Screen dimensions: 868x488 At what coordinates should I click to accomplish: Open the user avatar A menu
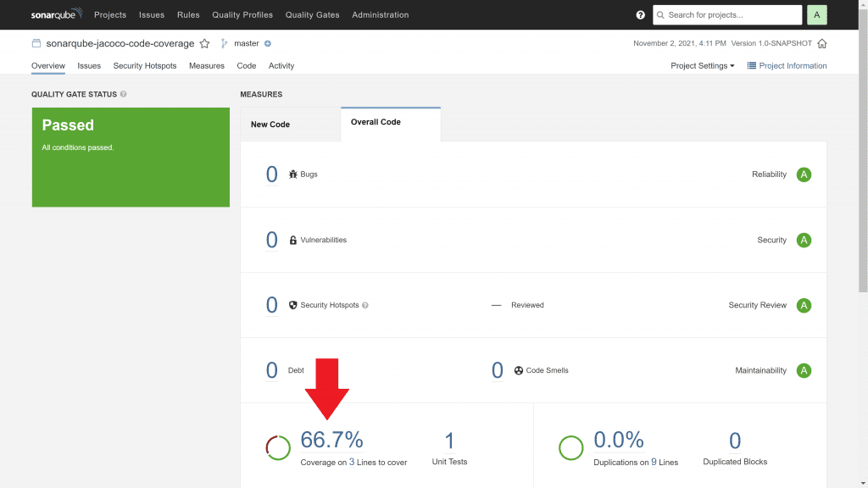coord(817,15)
